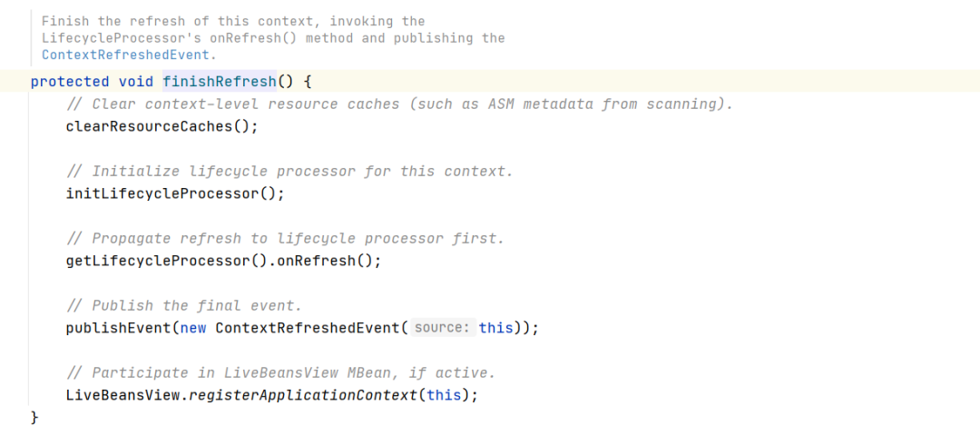The width and height of the screenshot is (980, 436).
Task: Click the 'Publish the final event' comment
Action: [x=183, y=306]
